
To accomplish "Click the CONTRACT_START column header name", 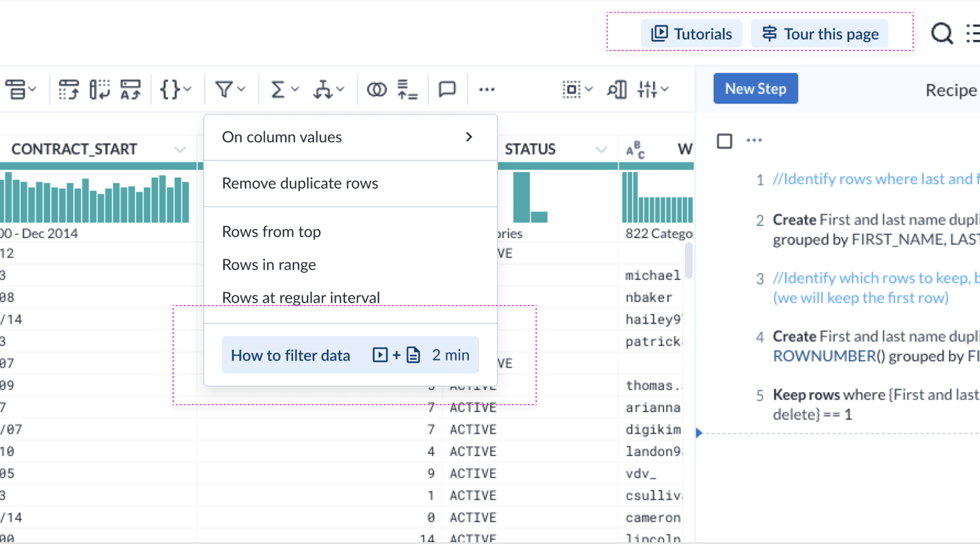I will coord(74,149).
